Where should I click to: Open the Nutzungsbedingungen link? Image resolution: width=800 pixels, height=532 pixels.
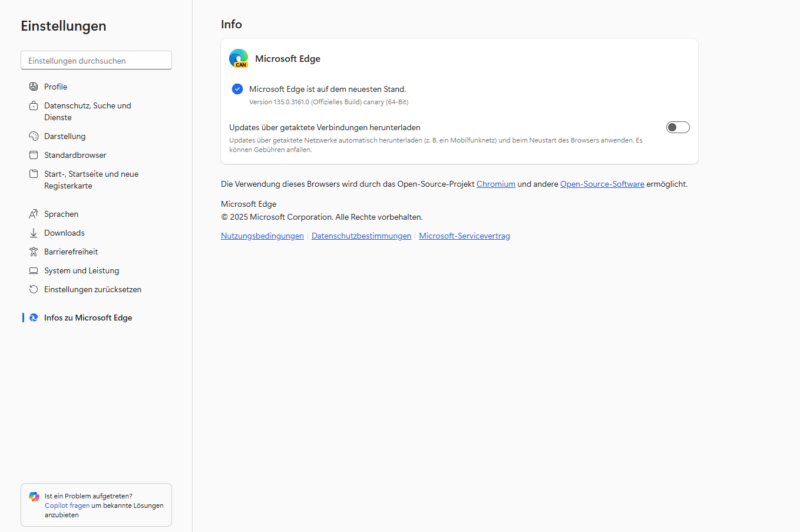tap(262, 236)
